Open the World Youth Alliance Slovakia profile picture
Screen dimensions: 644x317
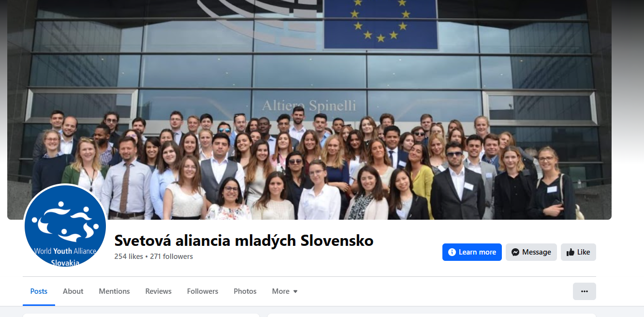[x=65, y=226]
